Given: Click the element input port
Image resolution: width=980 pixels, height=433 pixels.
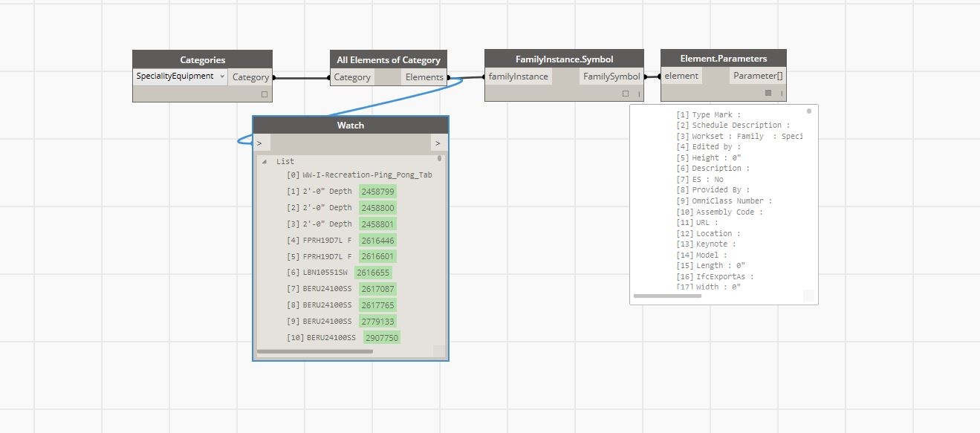Looking at the screenshot, I should 681,76.
